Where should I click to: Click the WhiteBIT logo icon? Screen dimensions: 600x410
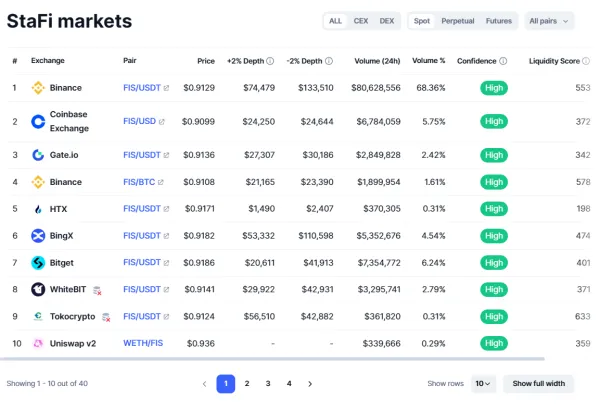click(38, 289)
